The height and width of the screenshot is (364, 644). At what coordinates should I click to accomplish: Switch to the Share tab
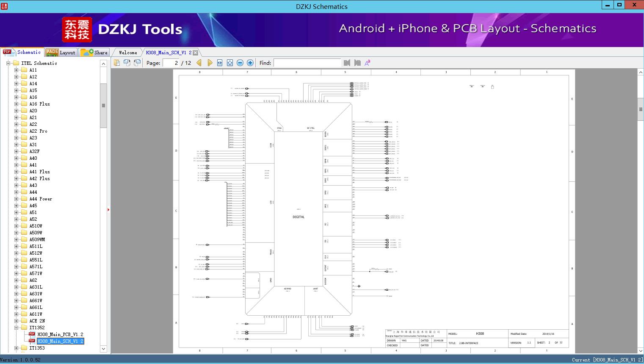pyautogui.click(x=94, y=53)
